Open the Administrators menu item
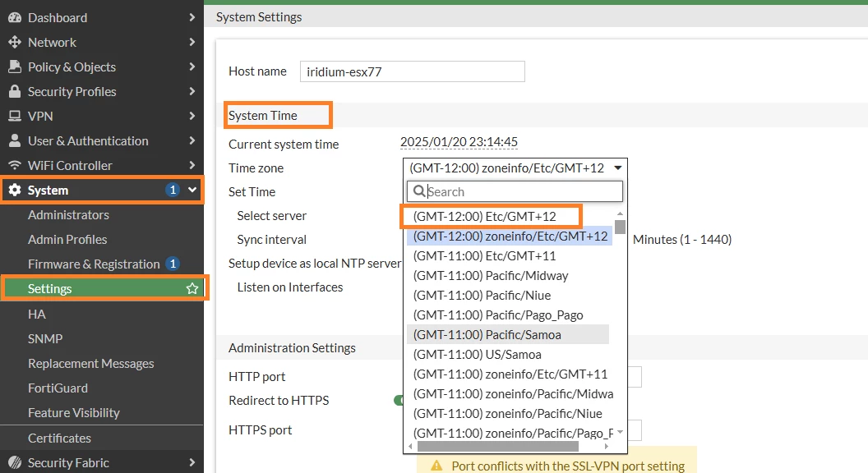Viewport: 868px width, 473px height. click(69, 214)
